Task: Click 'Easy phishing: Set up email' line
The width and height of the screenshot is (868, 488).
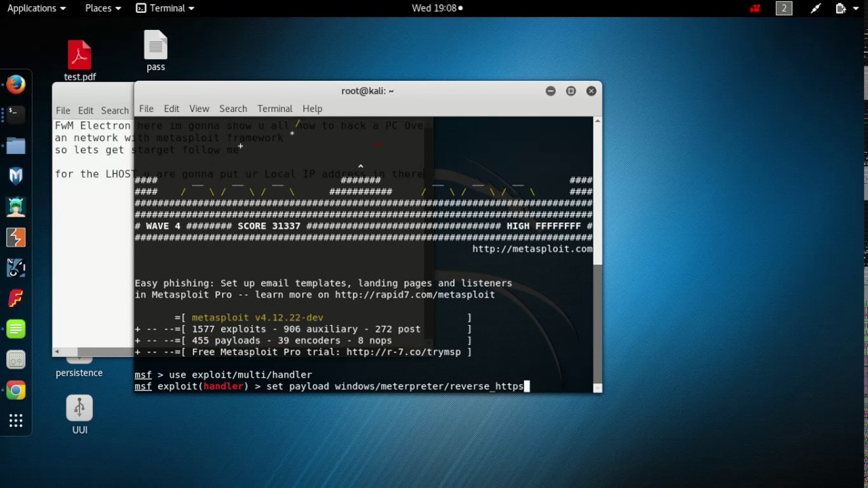Action: click(323, 283)
